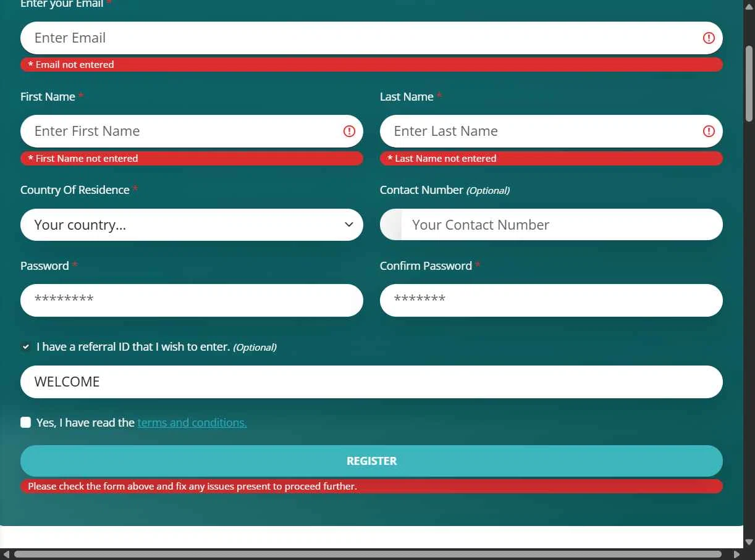
Task: Click the error icon in First Name field
Action: click(x=349, y=132)
